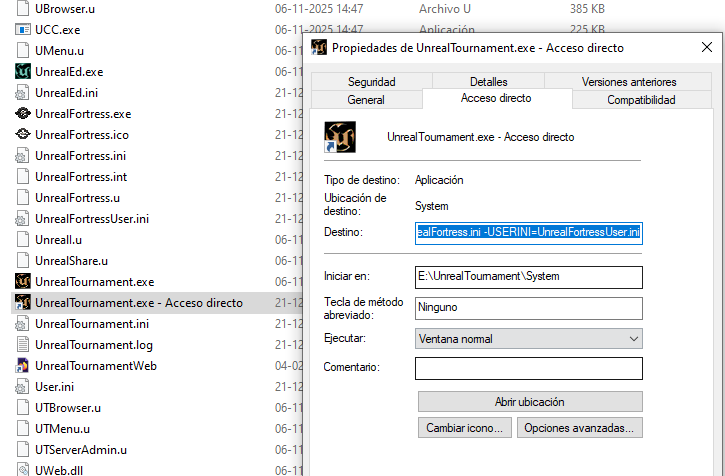Open the Versiones anteriores tab
The image size is (725, 476).
[x=628, y=82]
